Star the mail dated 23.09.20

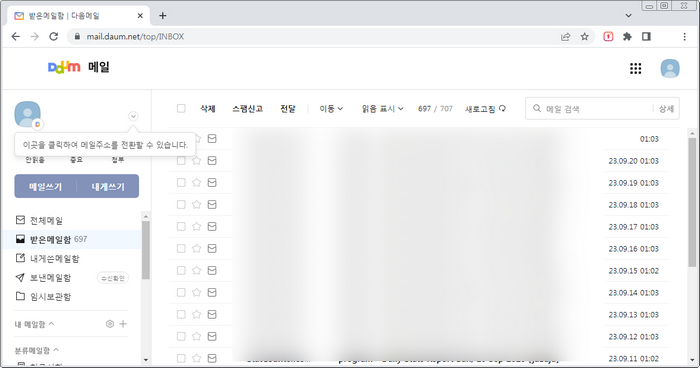pos(196,160)
